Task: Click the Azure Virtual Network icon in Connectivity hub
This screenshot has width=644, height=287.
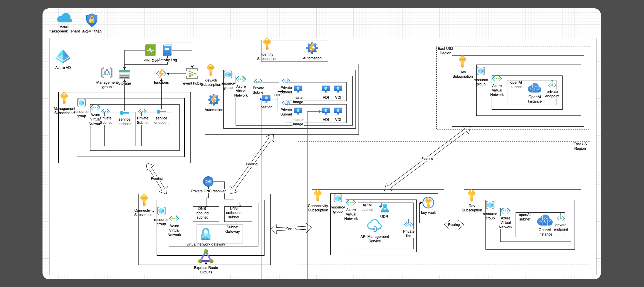Action: tap(174, 218)
